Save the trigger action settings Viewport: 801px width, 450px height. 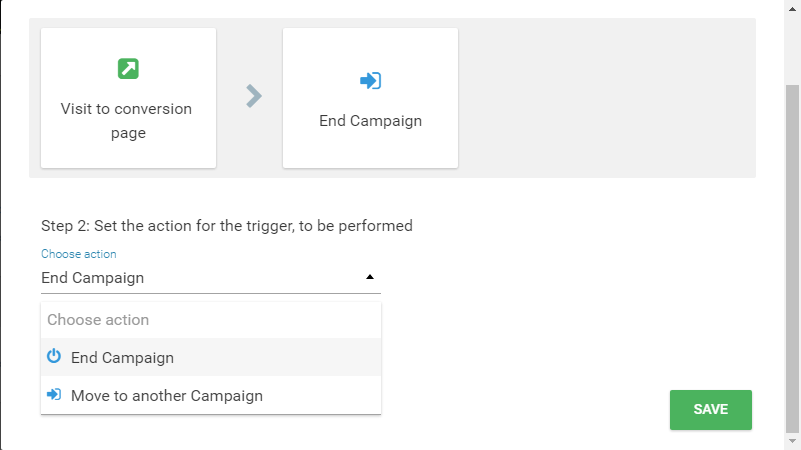point(711,410)
